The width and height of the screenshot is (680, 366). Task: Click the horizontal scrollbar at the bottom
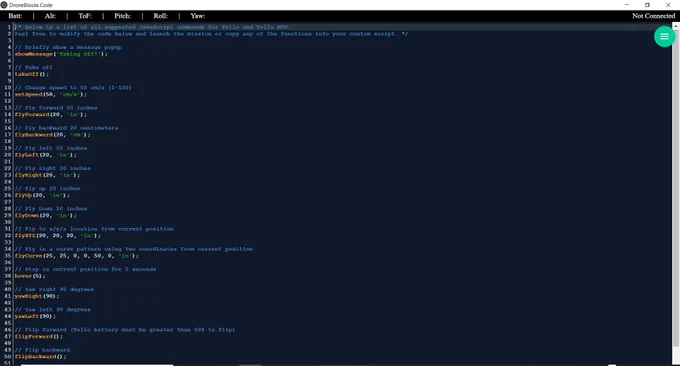(x=97, y=365)
